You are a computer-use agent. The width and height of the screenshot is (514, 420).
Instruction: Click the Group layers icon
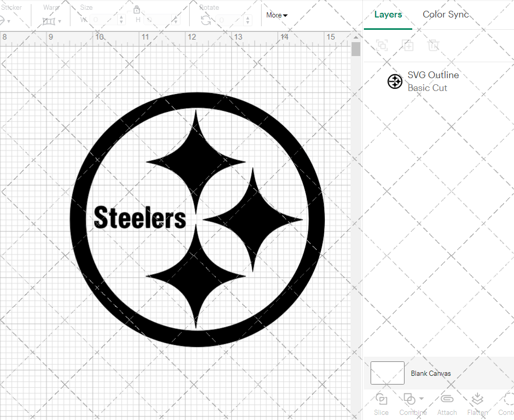pos(382,45)
